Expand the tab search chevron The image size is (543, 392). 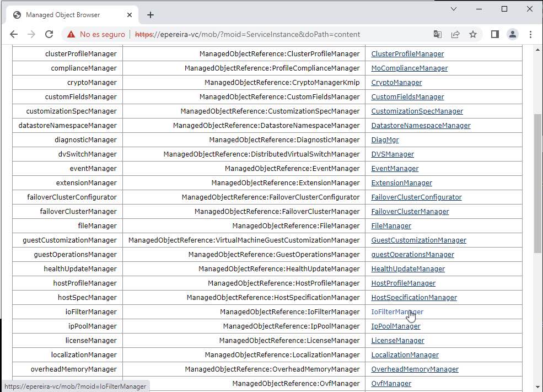pyautogui.click(x=454, y=9)
